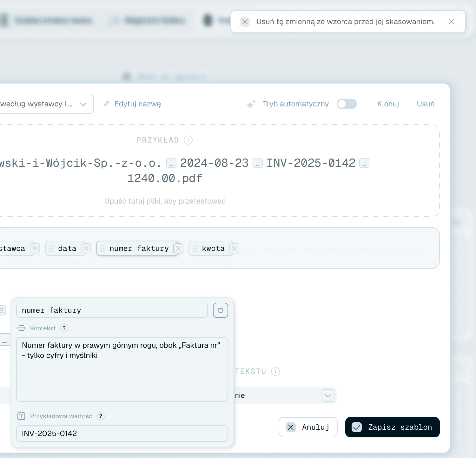Remove the 'data' variable chip
476x458 pixels.
pyautogui.click(x=86, y=248)
